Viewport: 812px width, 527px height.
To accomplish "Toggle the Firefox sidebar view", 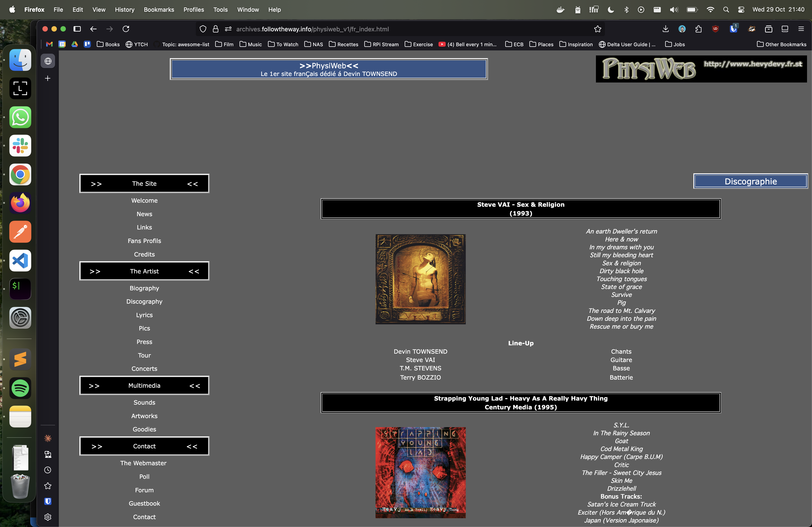I will pos(77,29).
